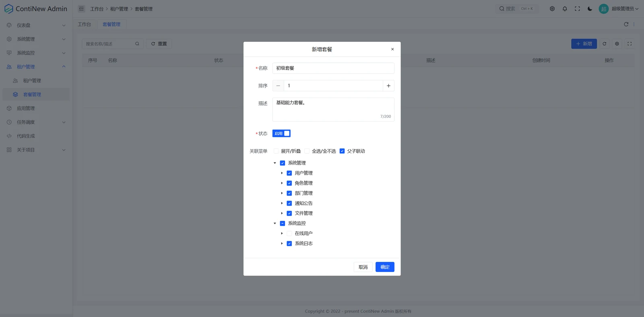Screen dimensions: 644x317
Task: Increase the 排序 value with plus
Action: (388, 86)
